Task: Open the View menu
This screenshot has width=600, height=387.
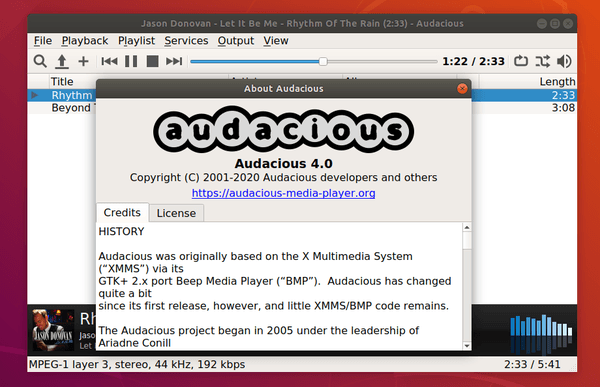Action: 276,41
